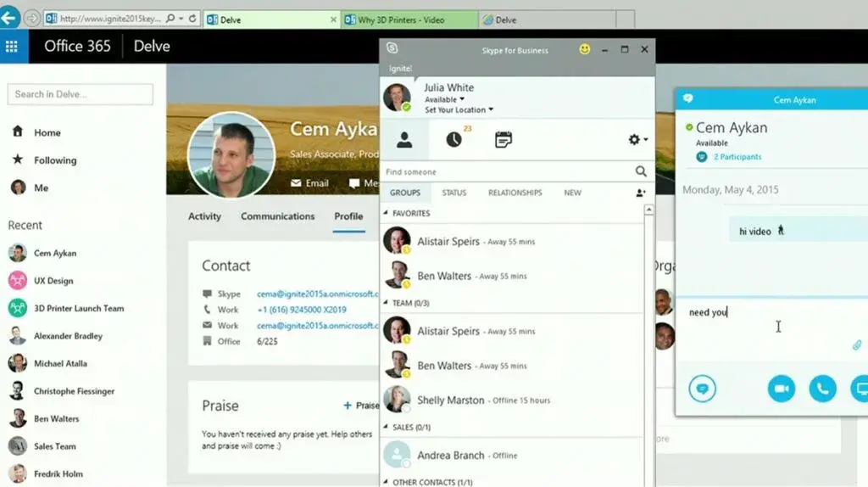868x487 pixels.
Task: Click the add contact icon
Action: coord(641,193)
